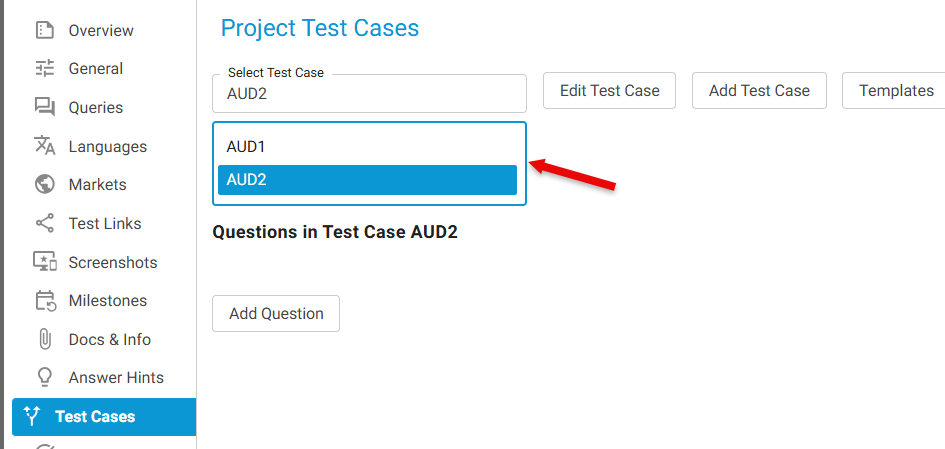945x449 pixels.
Task: Click the Milestones calendar icon
Action: 45,300
